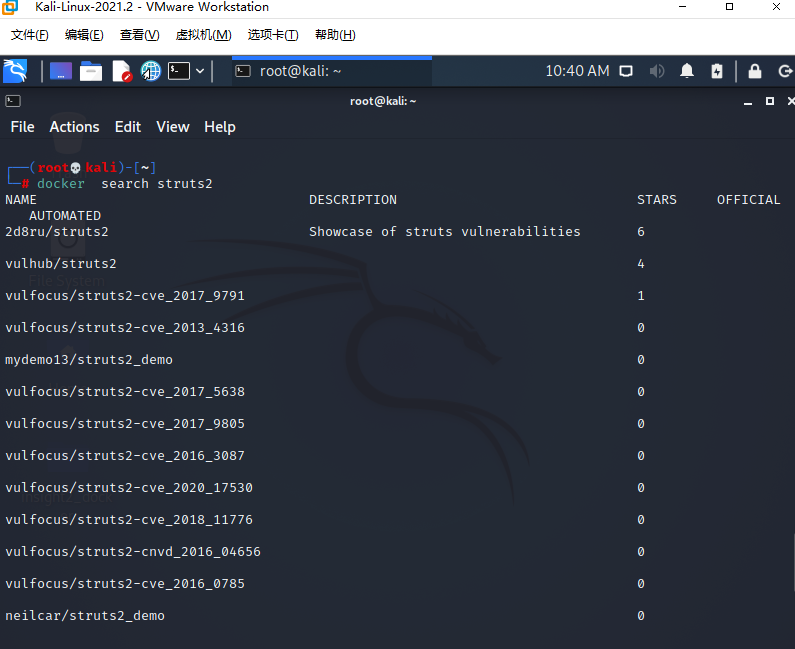Screen dimensions: 795x649
Task: Open the terminal View menu
Action: coord(173,127)
